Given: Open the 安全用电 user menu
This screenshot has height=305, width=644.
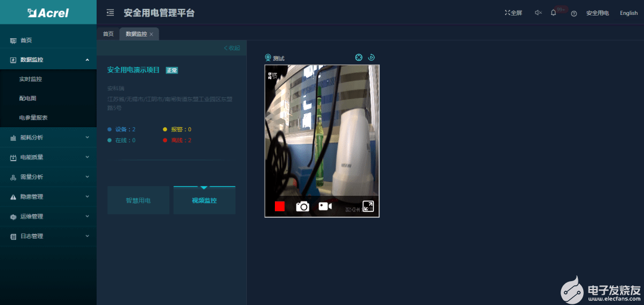Looking at the screenshot, I should pos(597,13).
